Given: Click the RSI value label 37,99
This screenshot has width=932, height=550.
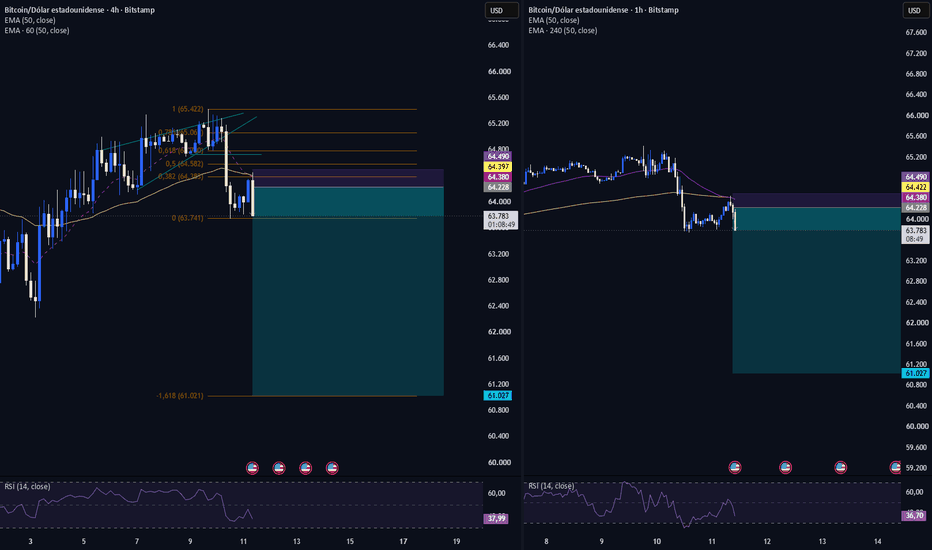Looking at the screenshot, I should (x=496, y=518).
